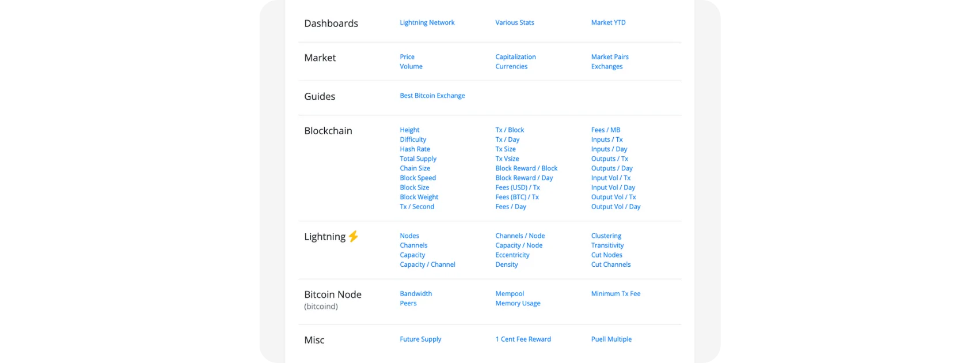980x363 pixels.
Task: Open the Block Weight chart
Action: click(419, 197)
